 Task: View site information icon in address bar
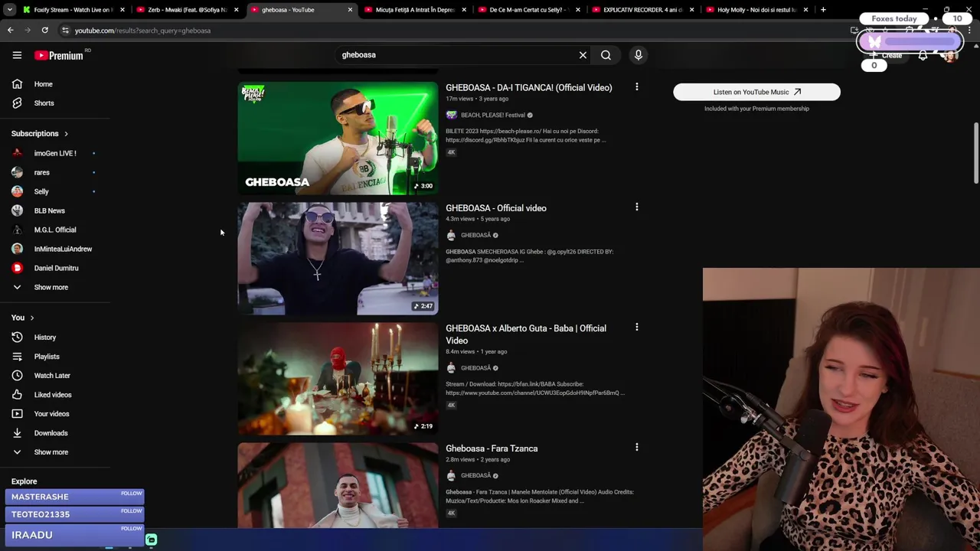[x=65, y=31]
